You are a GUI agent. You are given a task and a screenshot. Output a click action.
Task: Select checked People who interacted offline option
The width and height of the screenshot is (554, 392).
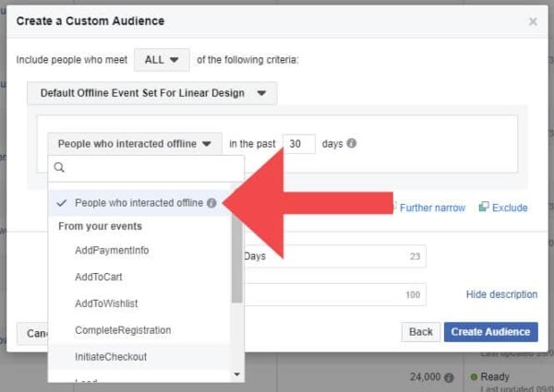coord(139,203)
